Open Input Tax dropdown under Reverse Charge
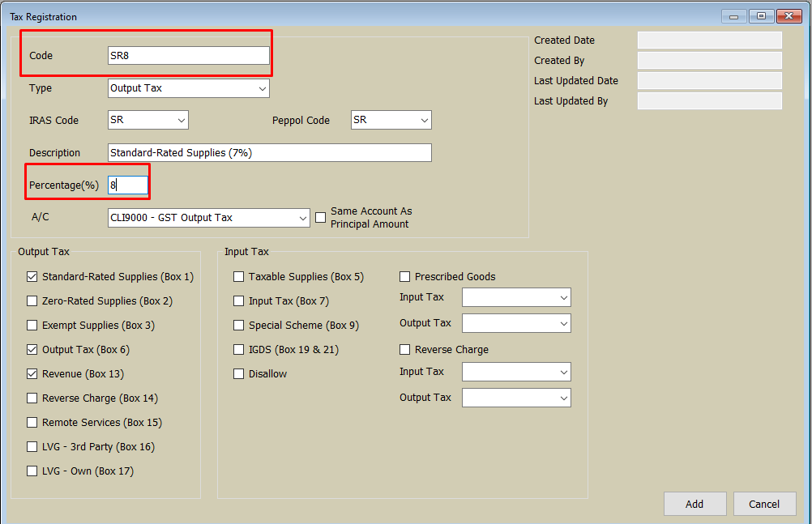This screenshot has height=524, width=812. (516, 372)
